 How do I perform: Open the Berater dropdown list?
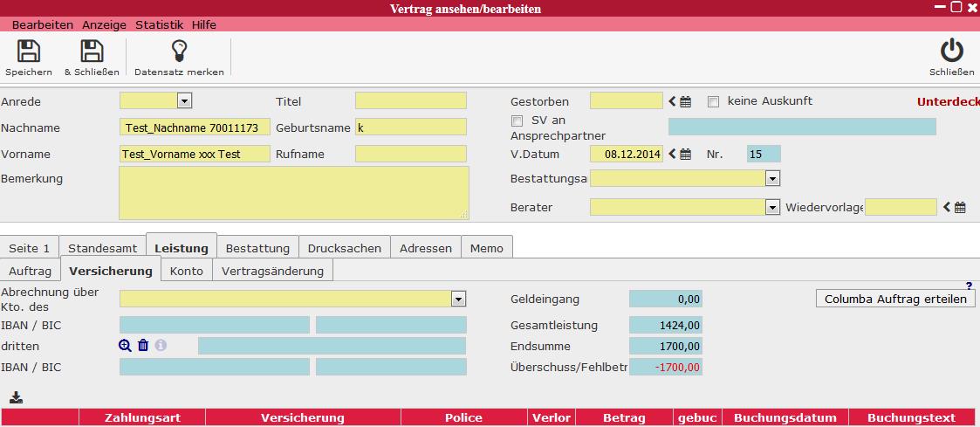pyautogui.click(x=771, y=208)
